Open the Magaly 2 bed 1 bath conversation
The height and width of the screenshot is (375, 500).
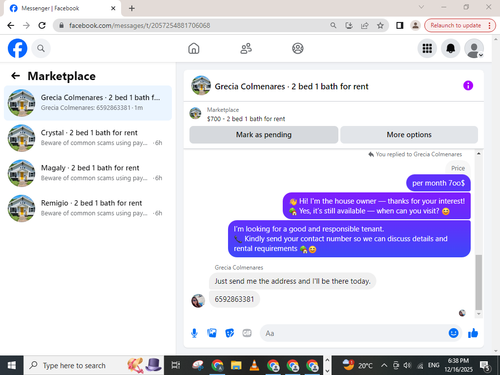pos(88,173)
